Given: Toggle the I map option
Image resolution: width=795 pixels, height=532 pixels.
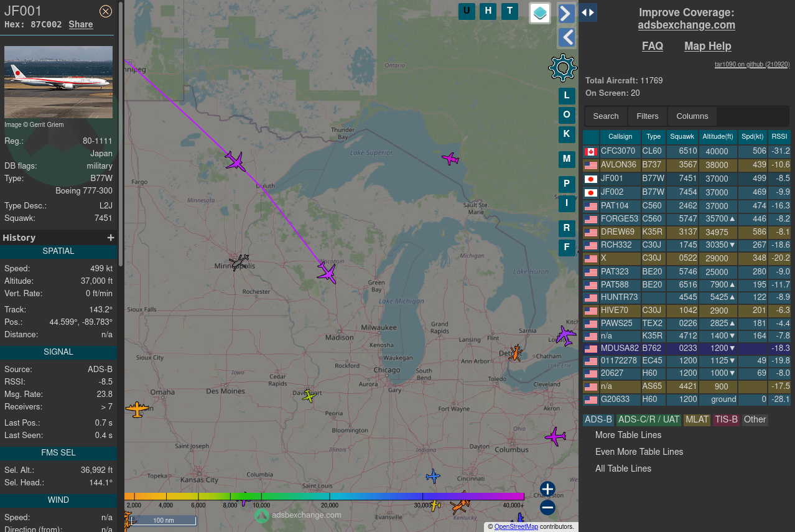Looking at the screenshot, I should 567,203.
